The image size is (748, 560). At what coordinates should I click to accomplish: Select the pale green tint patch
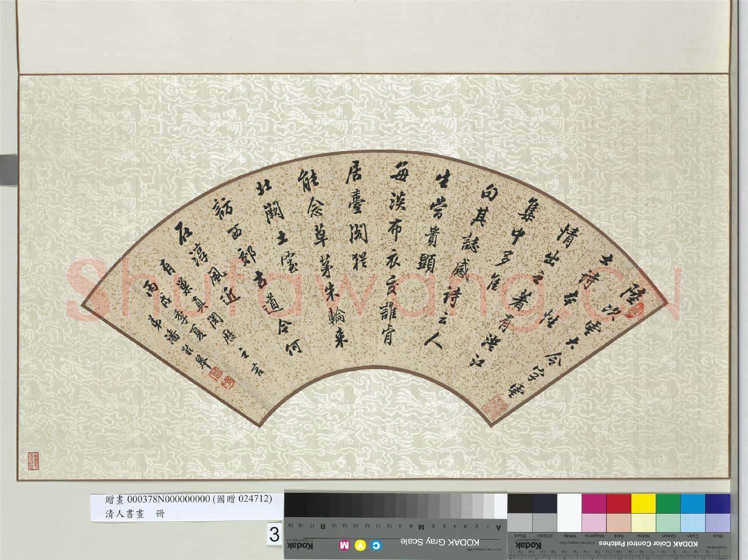[668, 522]
